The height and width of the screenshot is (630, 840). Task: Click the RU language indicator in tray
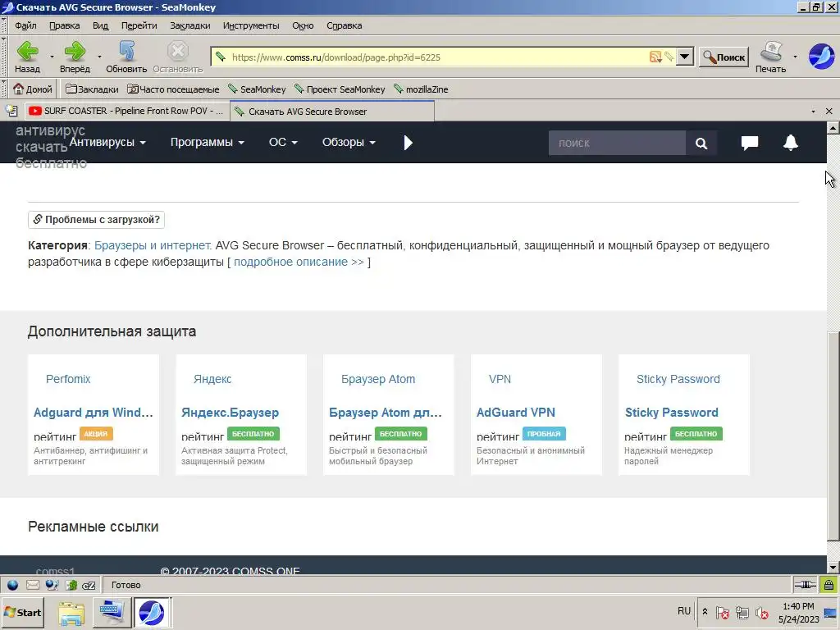pyautogui.click(x=684, y=611)
